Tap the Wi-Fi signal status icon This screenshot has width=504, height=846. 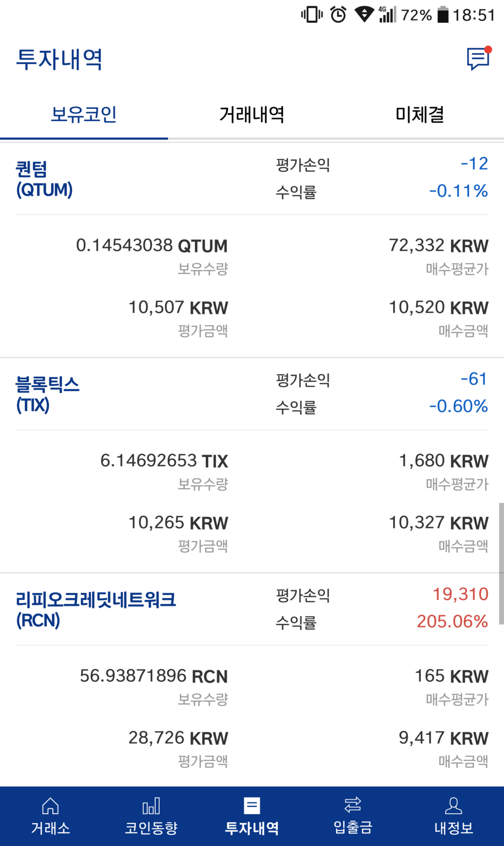tap(364, 15)
